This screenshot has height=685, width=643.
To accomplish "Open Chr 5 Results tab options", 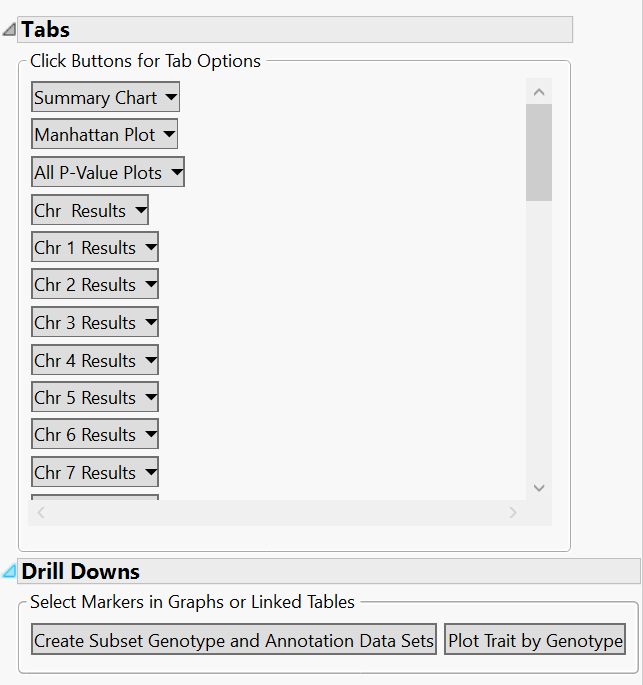I will [x=95, y=398].
